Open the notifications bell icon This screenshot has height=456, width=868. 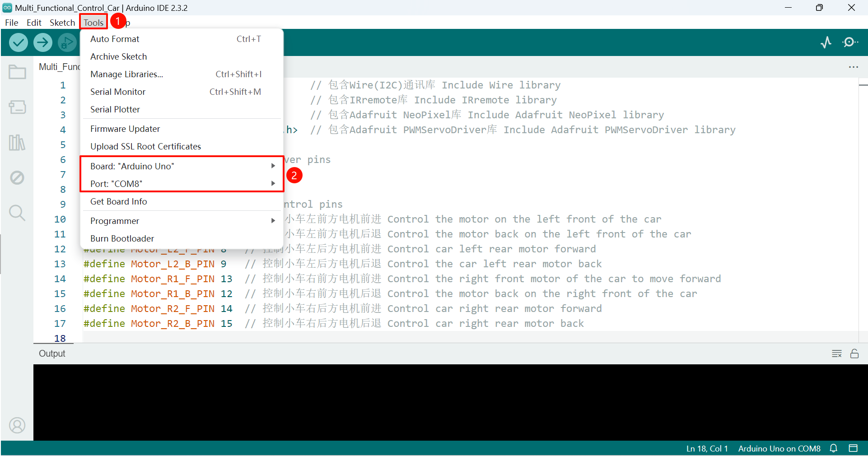click(834, 448)
